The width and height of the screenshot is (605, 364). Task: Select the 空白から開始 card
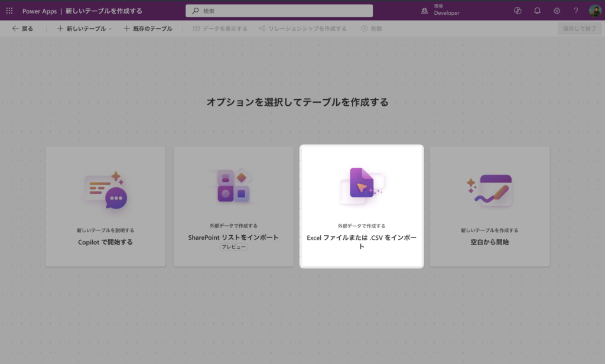tap(489, 207)
